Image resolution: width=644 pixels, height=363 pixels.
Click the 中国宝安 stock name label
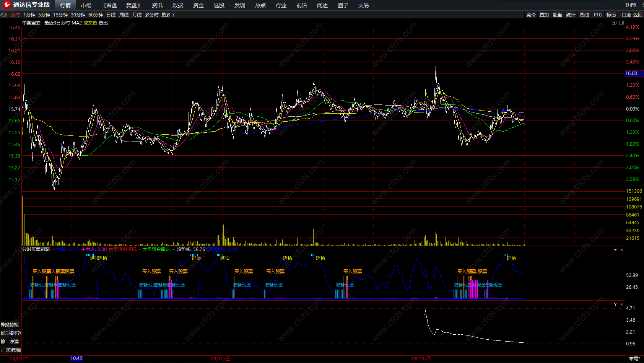tap(31, 23)
